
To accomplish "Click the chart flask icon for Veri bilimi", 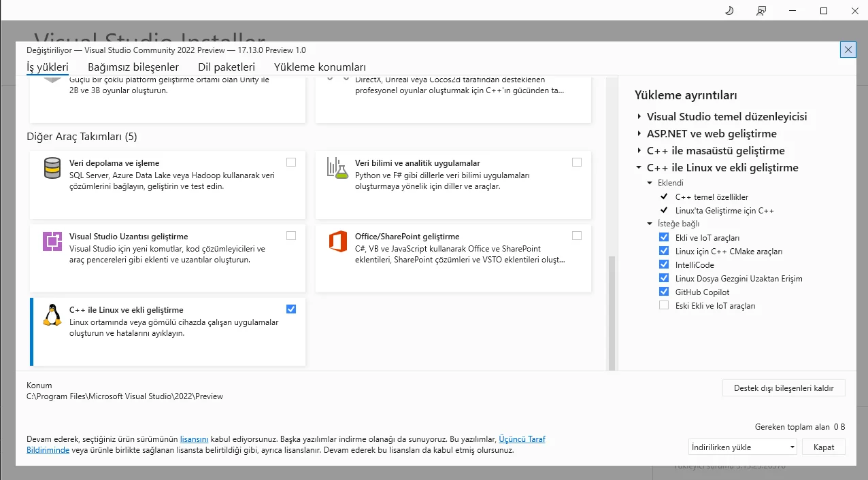I will coord(337,168).
